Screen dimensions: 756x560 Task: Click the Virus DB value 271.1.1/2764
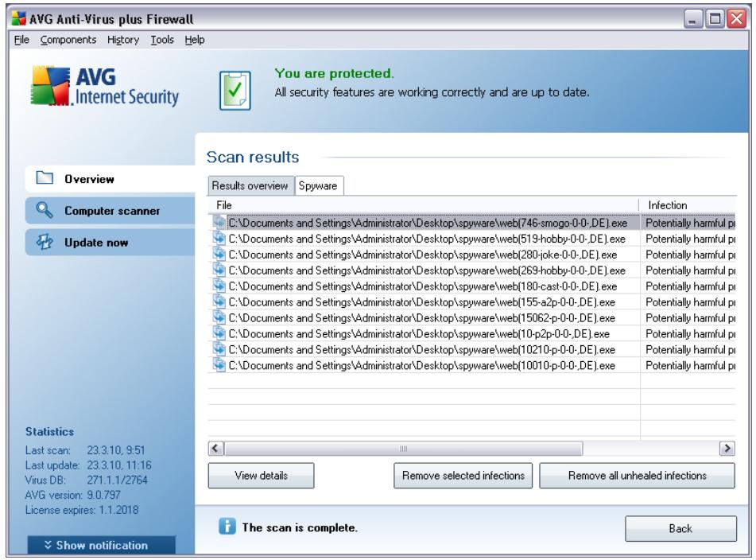(117, 480)
